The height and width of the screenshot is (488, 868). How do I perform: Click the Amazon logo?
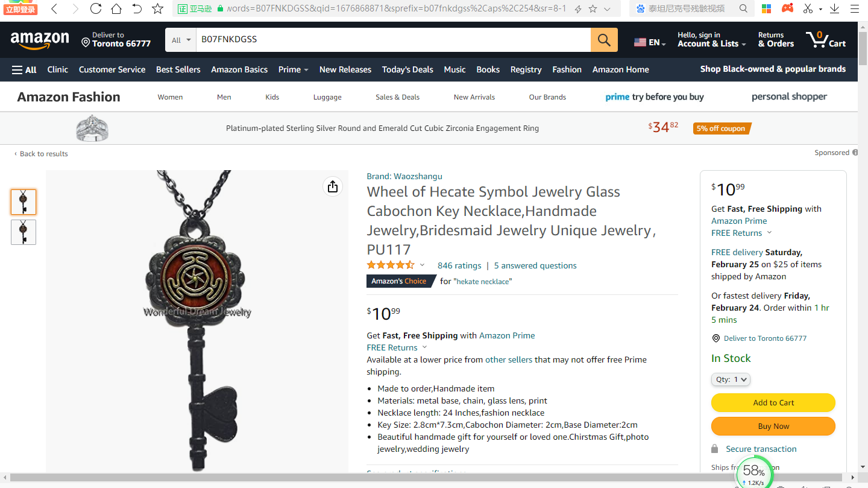coord(40,40)
